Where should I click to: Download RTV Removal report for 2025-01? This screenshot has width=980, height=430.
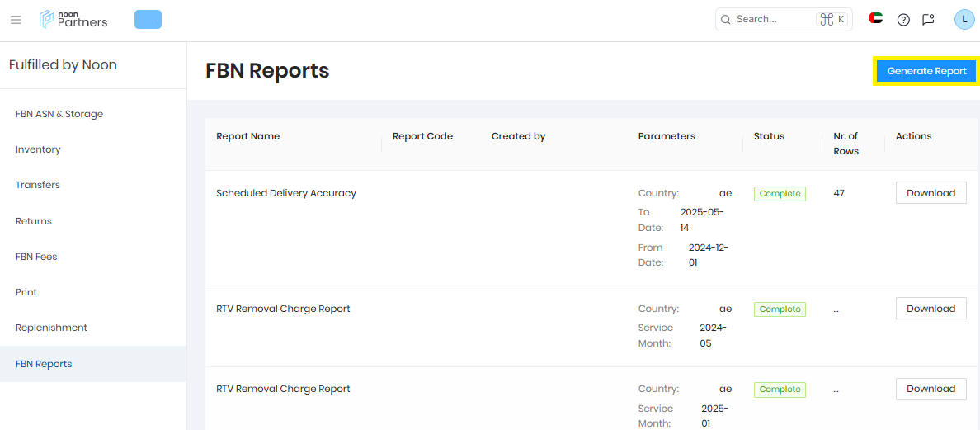tap(931, 389)
